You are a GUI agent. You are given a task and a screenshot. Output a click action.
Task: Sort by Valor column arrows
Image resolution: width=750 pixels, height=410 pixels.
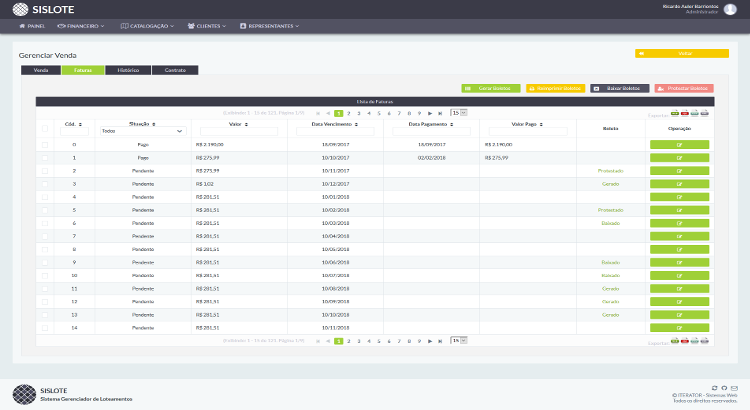click(246, 124)
